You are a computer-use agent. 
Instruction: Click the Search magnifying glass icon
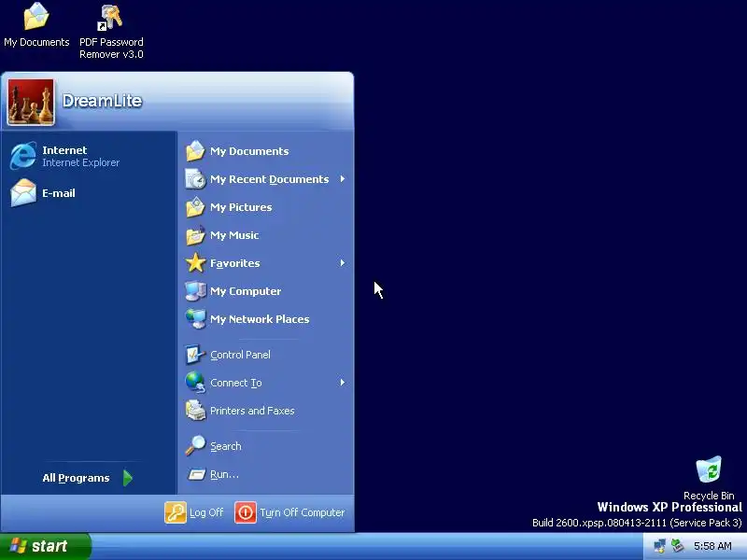tap(195, 446)
